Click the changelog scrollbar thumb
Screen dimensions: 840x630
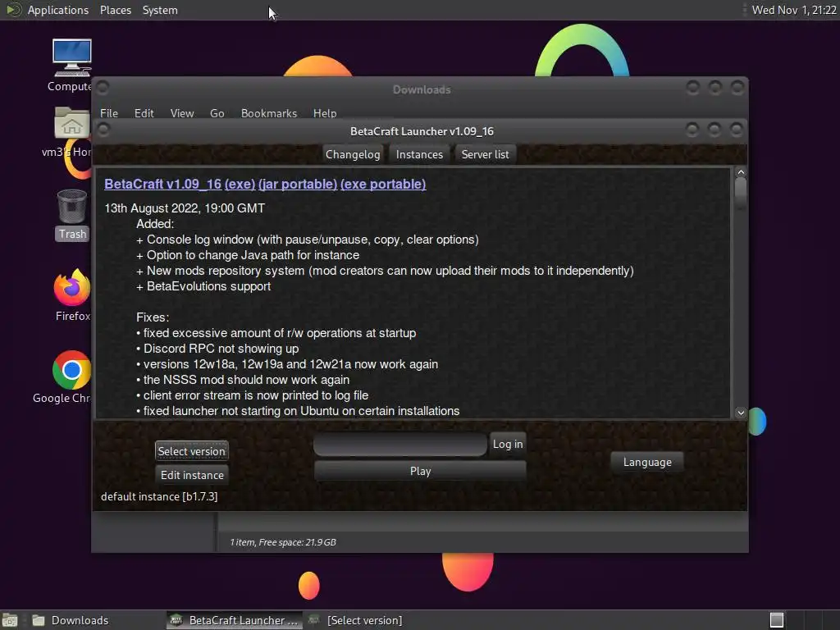pos(741,193)
